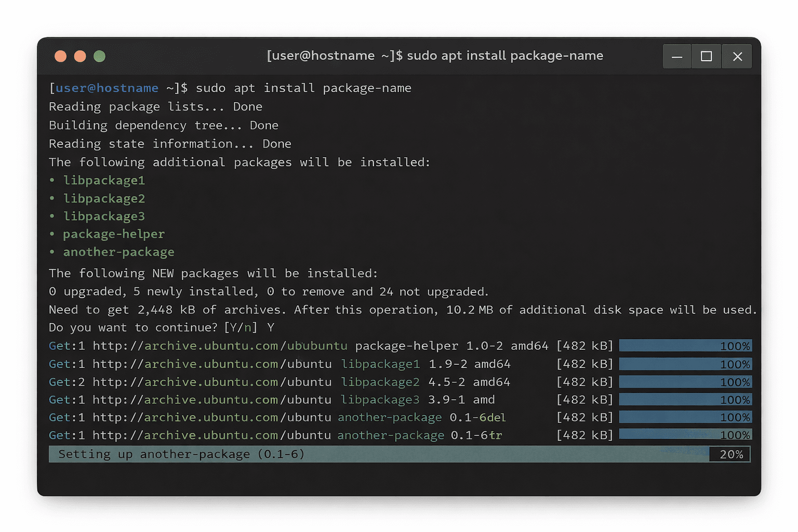Select libpackage1 in the bulleted package list

(x=104, y=180)
